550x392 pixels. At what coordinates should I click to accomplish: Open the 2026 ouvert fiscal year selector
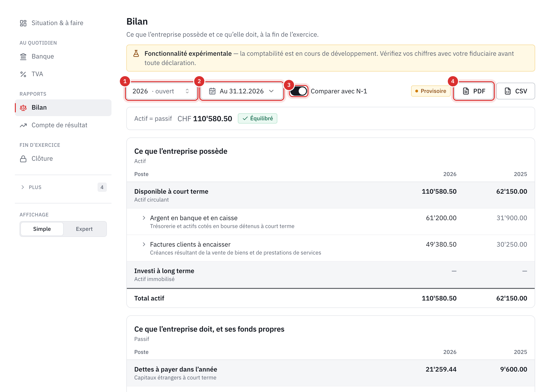[x=161, y=91]
